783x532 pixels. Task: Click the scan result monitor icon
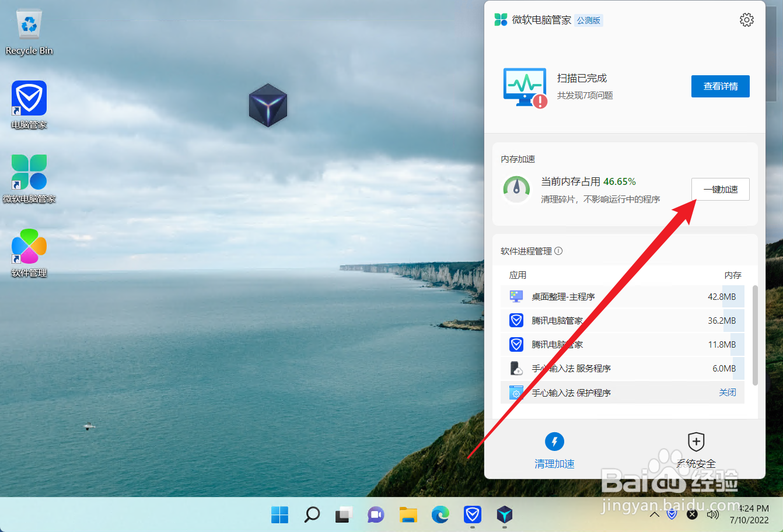pyautogui.click(x=525, y=88)
